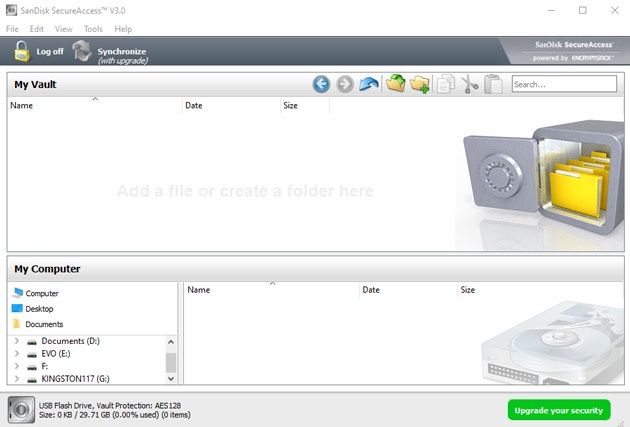The height and width of the screenshot is (427, 630).
Task: Click the drive icon for F:
Action: pyautogui.click(x=32, y=367)
